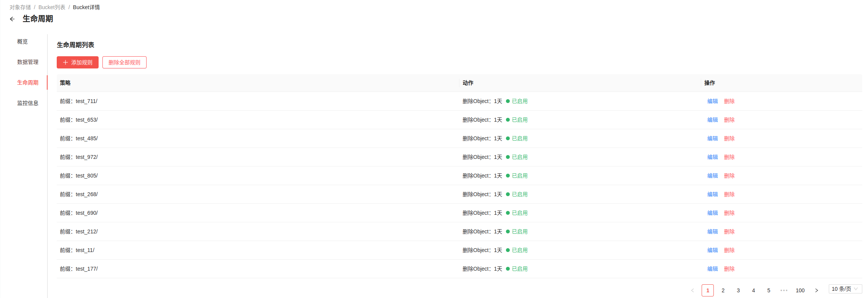Viewport: 868px width, 298px height.
Task: Delete the rule for test_268/
Action: click(x=729, y=194)
